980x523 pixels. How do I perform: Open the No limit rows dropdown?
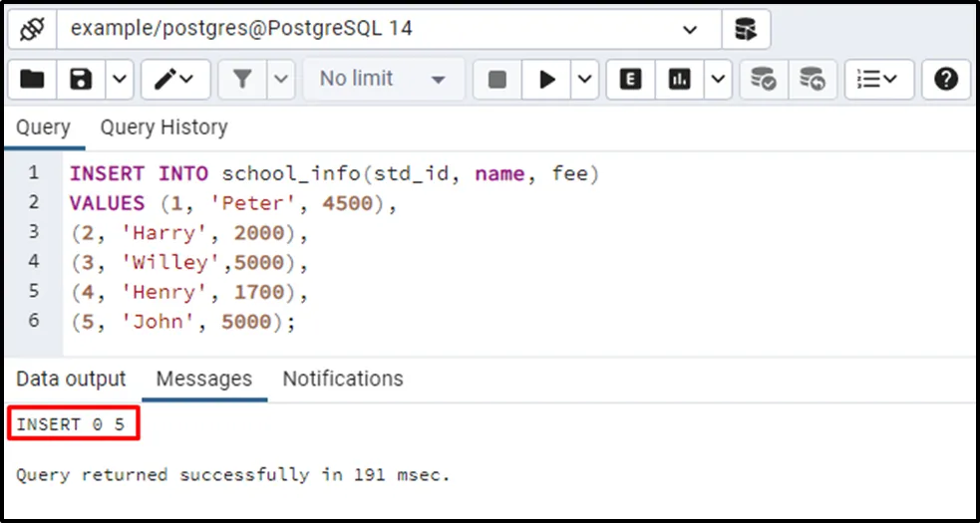[383, 80]
